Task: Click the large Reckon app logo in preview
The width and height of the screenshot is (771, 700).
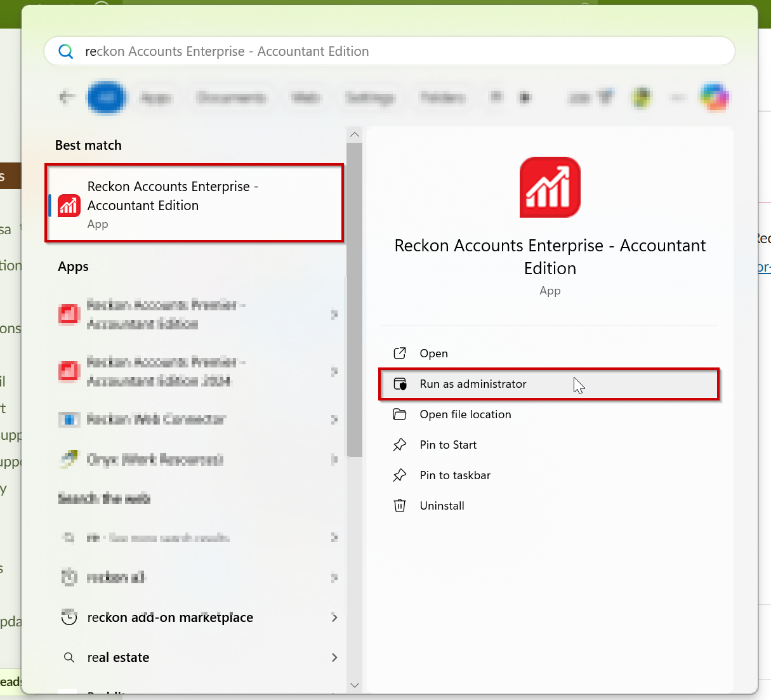Action: (550, 187)
